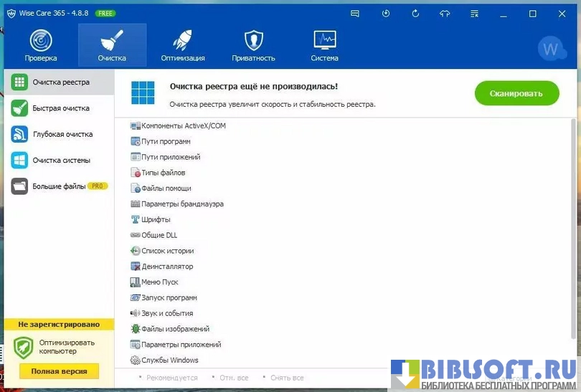
Task: Click the refresh arrow icon in title bar
Action: [x=415, y=14]
